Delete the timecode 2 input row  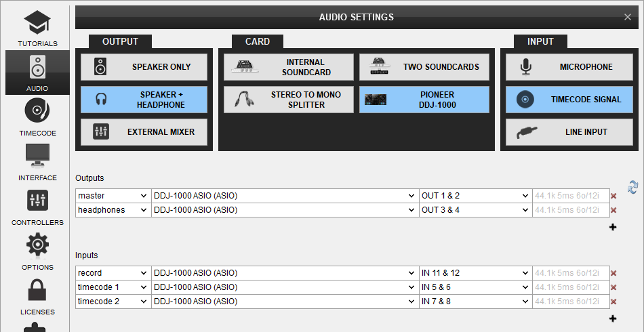tap(613, 302)
